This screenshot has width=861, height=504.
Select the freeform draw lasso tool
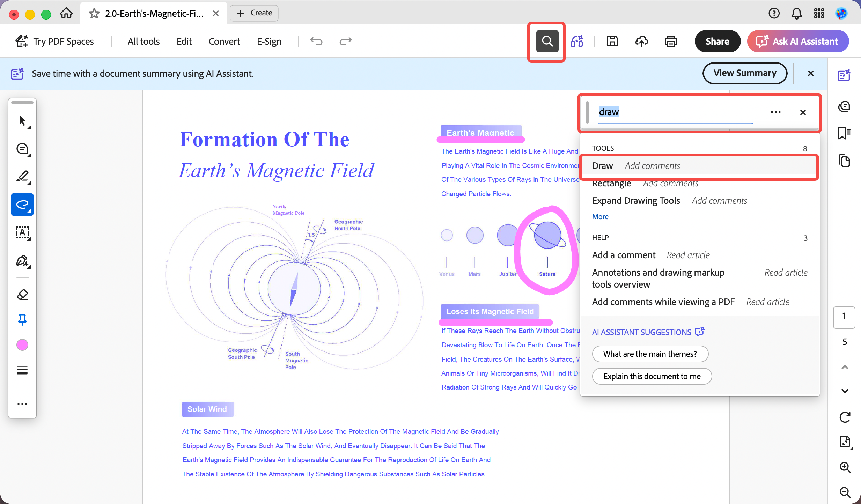[22, 205]
